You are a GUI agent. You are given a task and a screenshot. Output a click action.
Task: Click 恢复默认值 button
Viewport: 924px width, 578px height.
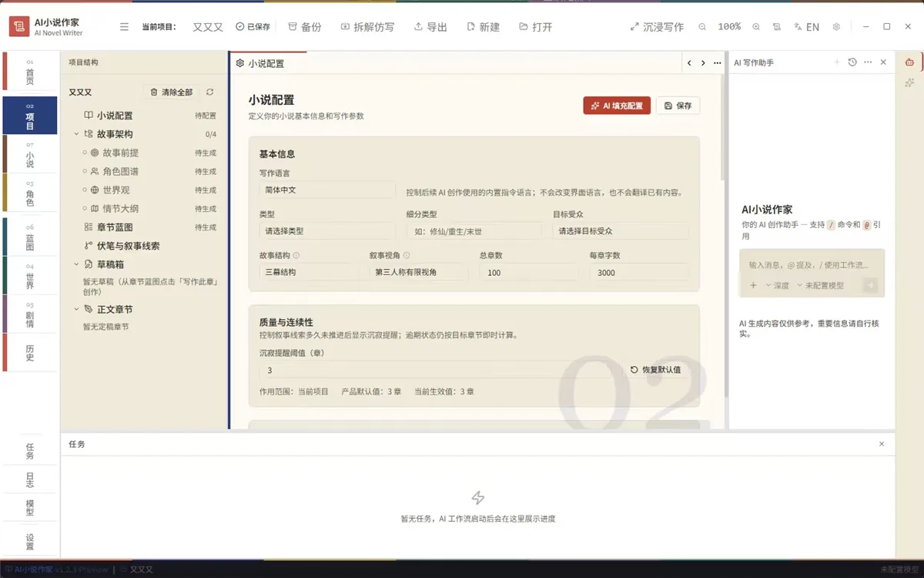[x=655, y=370]
